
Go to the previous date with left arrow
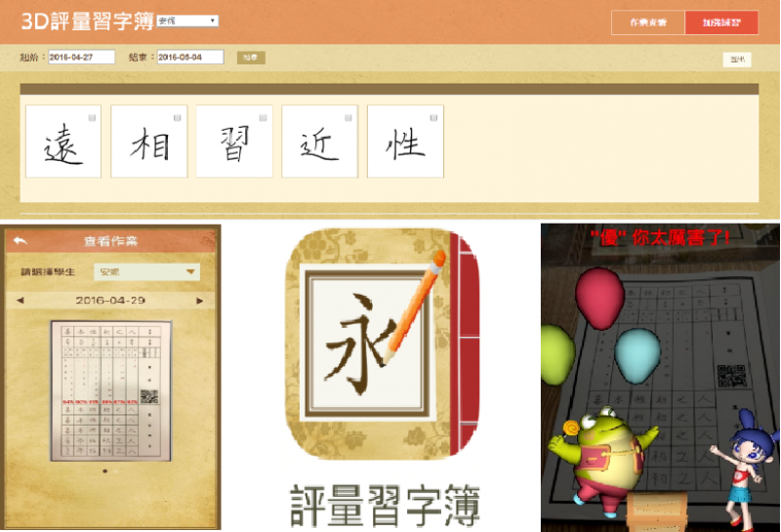pos(21,301)
